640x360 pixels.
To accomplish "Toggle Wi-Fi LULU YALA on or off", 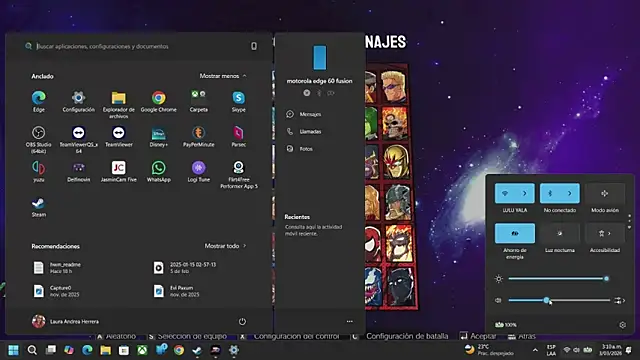I will 505,193.
